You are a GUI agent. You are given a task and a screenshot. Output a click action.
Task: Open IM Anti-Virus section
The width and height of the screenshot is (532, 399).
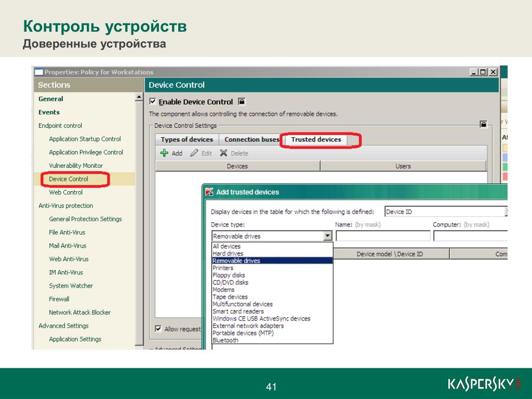tap(66, 272)
